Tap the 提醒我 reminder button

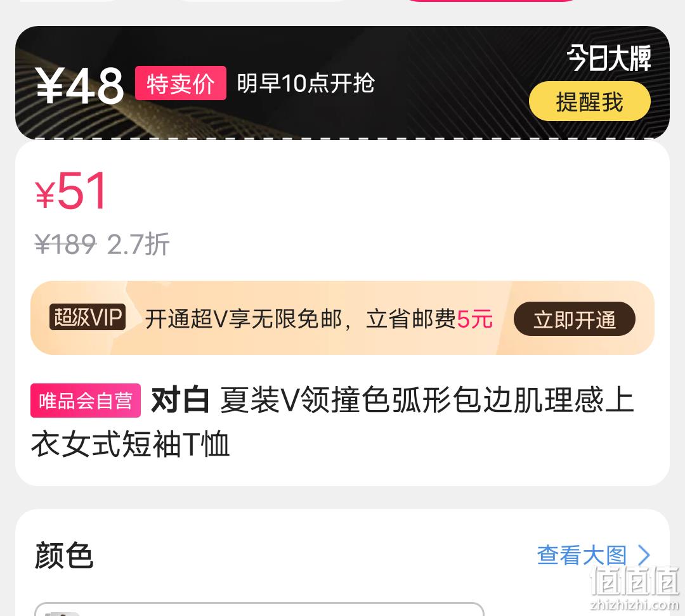click(589, 101)
